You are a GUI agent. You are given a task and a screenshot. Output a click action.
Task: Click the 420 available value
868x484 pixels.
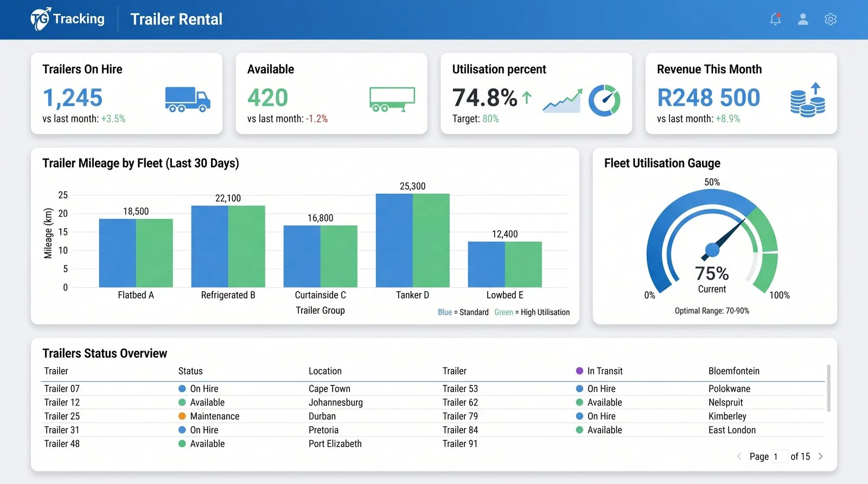(267, 98)
